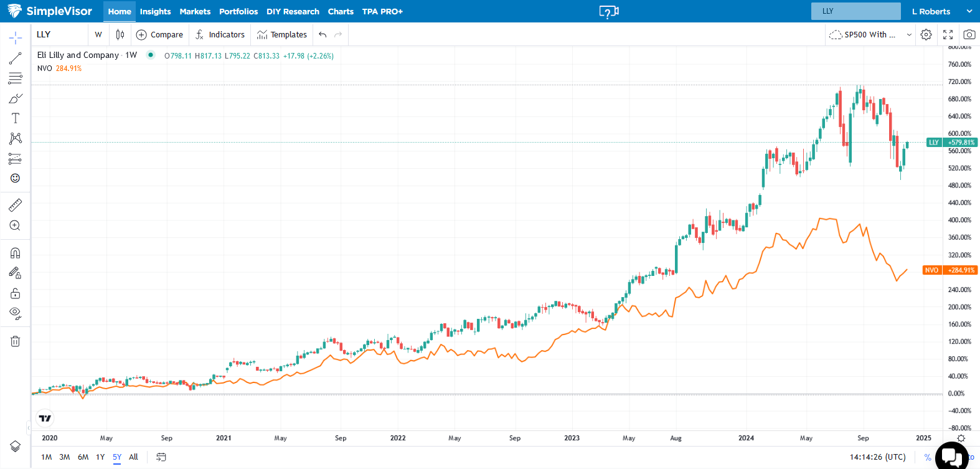Toggle magnet mode
This screenshot has width=980, height=469.
coord(16,253)
